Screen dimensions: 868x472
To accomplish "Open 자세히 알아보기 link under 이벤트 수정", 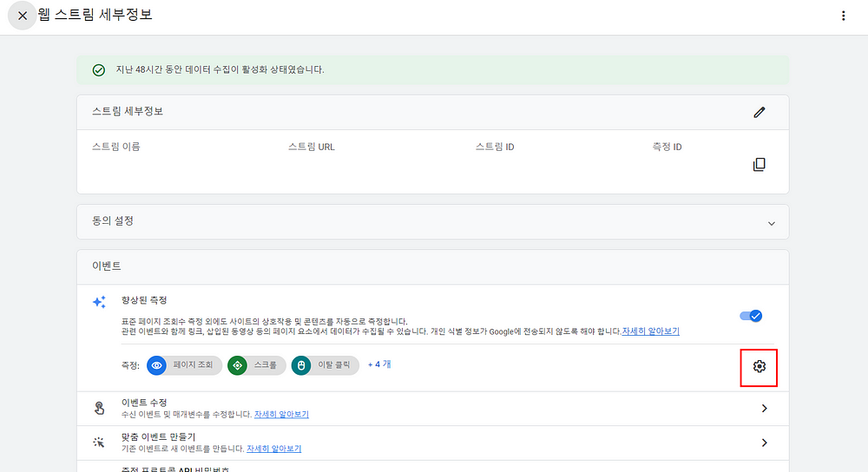I will 281,414.
